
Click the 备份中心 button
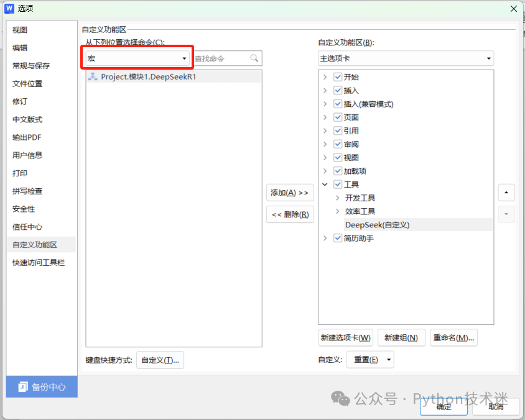[42, 386]
